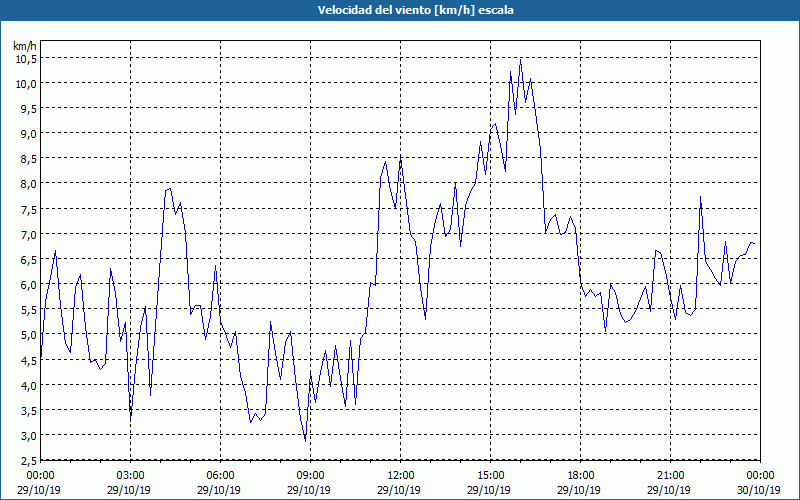
Task: Click the 03:00 time axis label
Action: [x=131, y=476]
